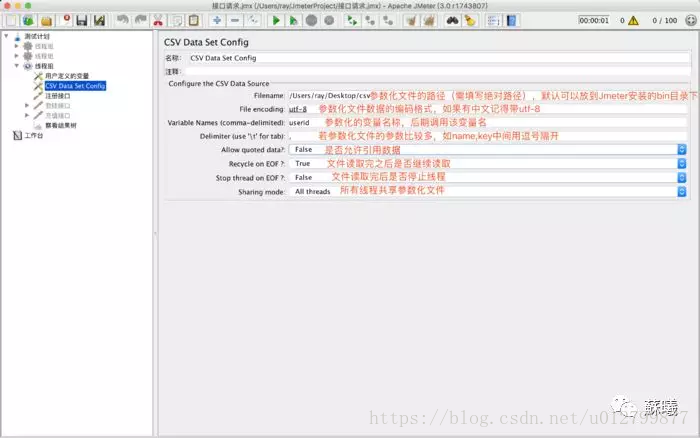Click the 名称 name input field
This screenshot has width=700, height=438.
pos(438,58)
